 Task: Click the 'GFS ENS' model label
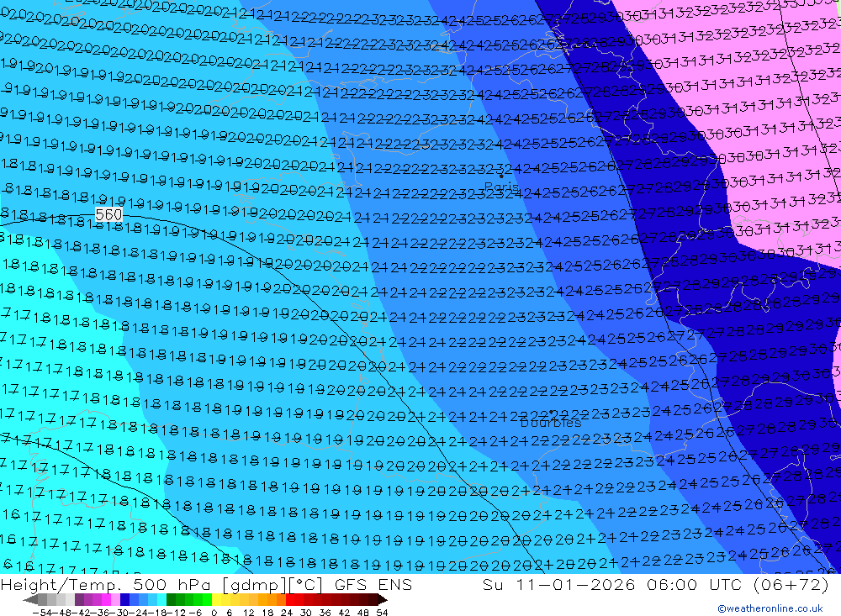click(x=373, y=584)
